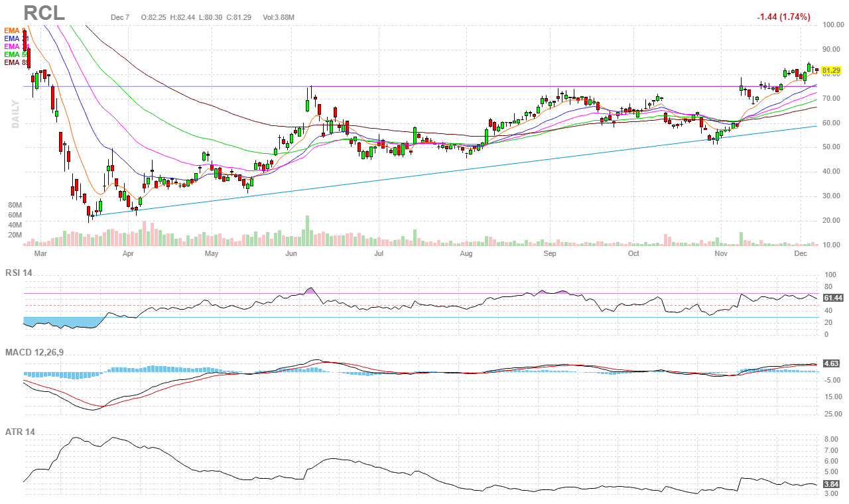Click the Aug month axis label

pyautogui.click(x=466, y=253)
